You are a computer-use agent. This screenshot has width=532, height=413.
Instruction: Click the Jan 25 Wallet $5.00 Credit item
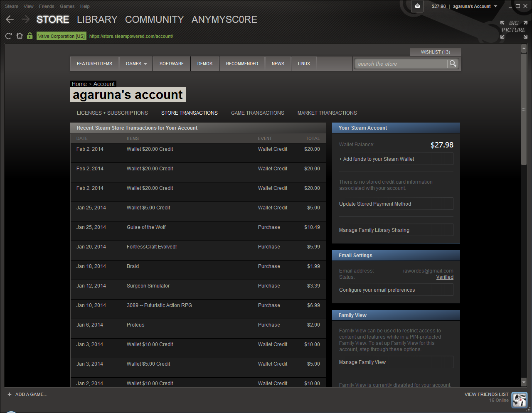[x=148, y=207]
